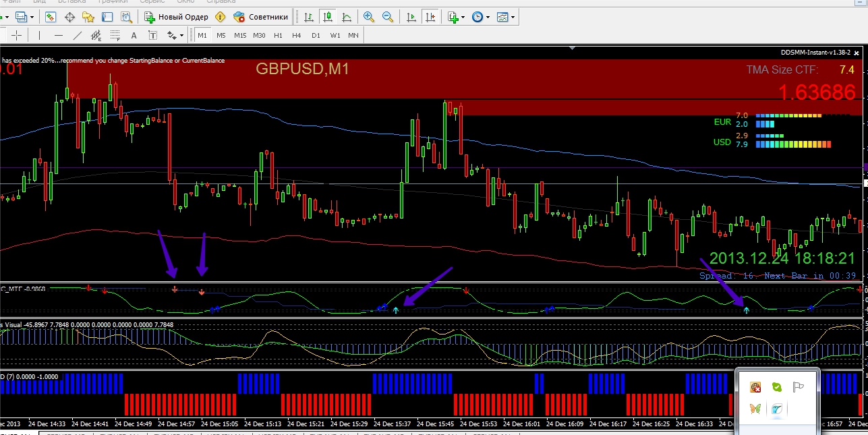Select the Text Label 'T' tool
This screenshot has width=868, height=435.
pos(152,35)
